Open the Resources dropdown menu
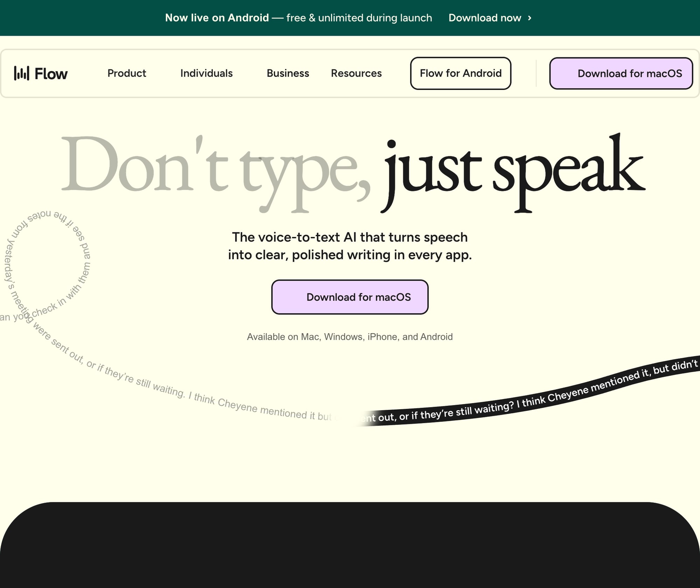The image size is (700, 588). click(x=356, y=73)
